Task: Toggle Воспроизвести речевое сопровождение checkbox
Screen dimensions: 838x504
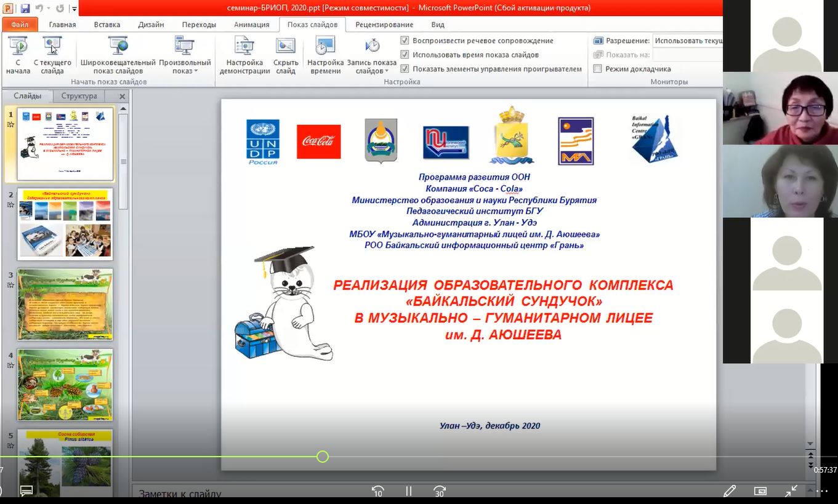Action: (405, 41)
